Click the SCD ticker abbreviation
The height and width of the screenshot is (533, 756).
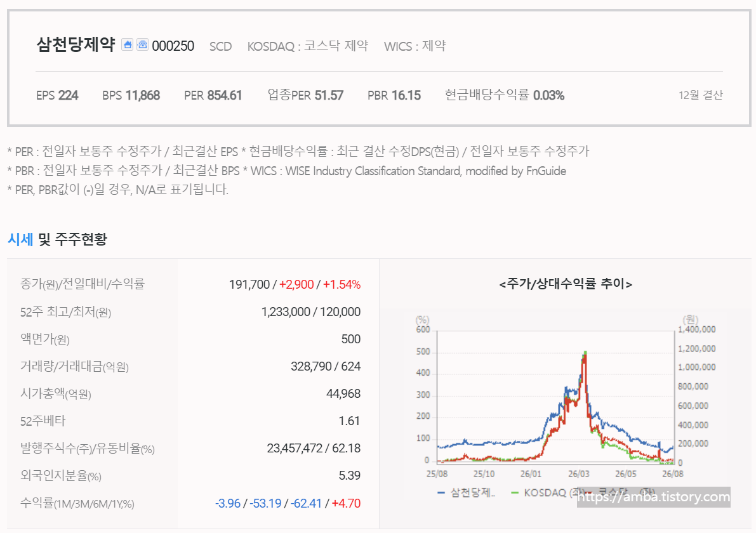[220, 46]
